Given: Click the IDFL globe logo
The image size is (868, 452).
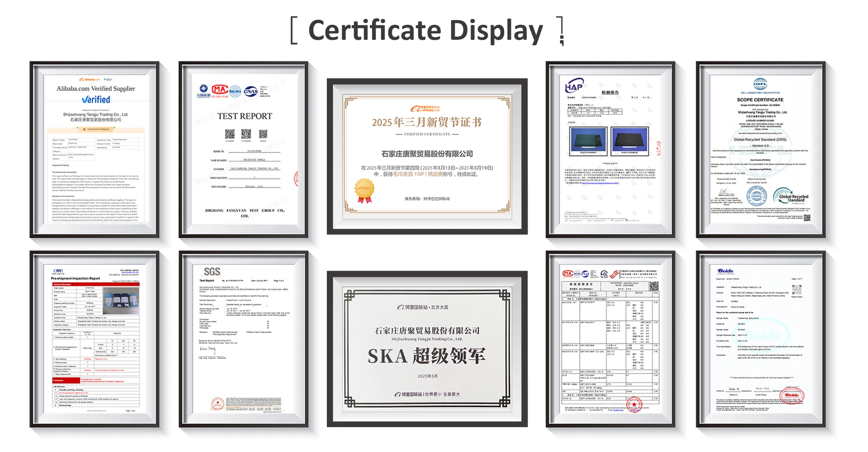Looking at the screenshot, I should pos(760,84).
